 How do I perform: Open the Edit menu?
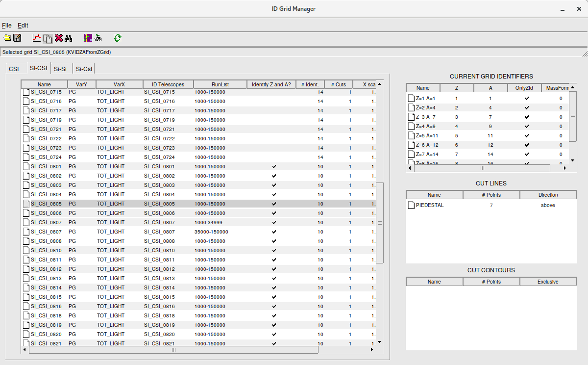pyautogui.click(x=23, y=25)
